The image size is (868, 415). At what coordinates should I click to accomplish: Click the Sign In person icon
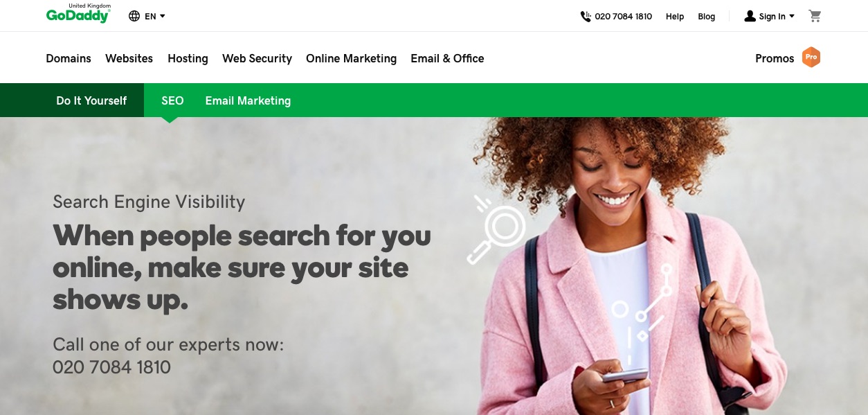[750, 16]
